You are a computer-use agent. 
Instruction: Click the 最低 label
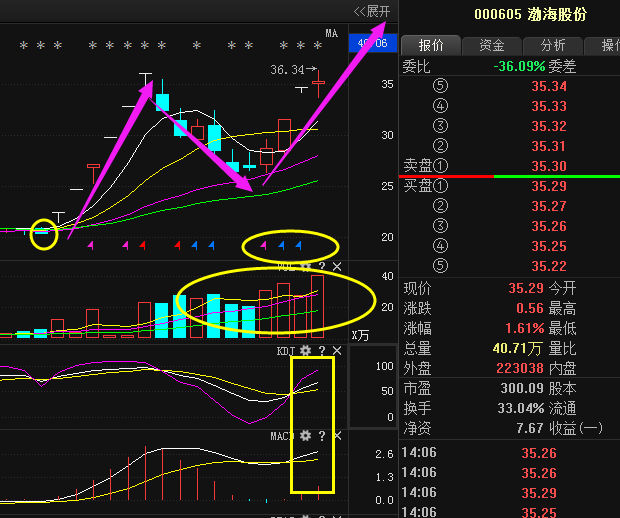click(562, 328)
